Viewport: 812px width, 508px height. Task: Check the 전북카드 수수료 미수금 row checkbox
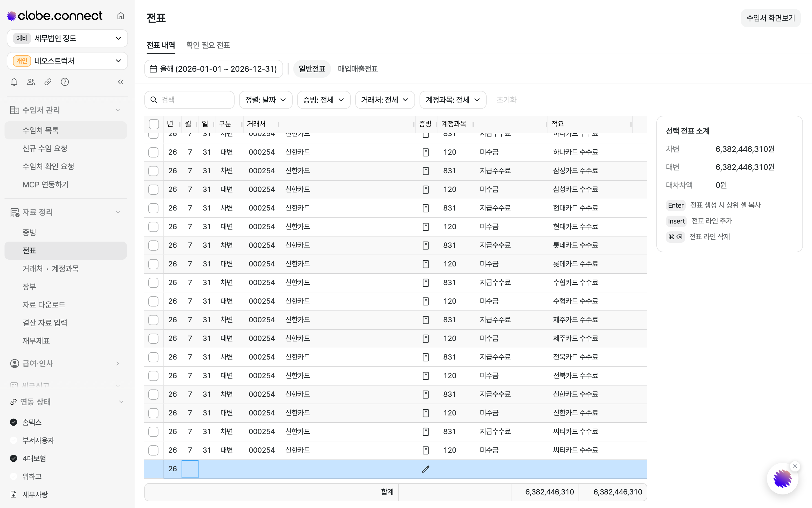coord(153,376)
